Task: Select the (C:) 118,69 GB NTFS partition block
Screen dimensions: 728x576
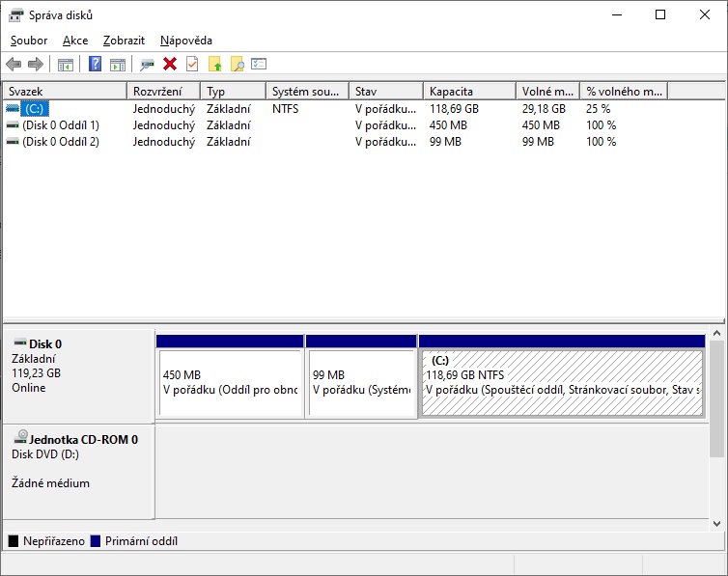Action: tap(562, 377)
